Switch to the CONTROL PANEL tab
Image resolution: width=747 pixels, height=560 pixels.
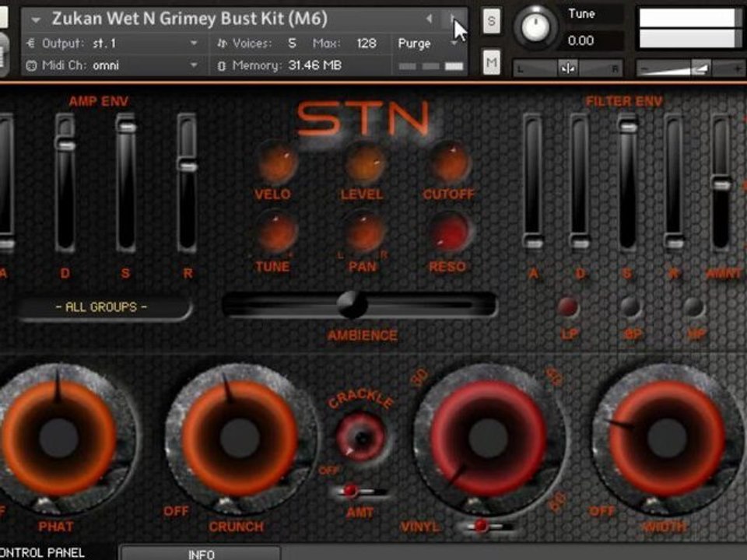tap(42, 552)
